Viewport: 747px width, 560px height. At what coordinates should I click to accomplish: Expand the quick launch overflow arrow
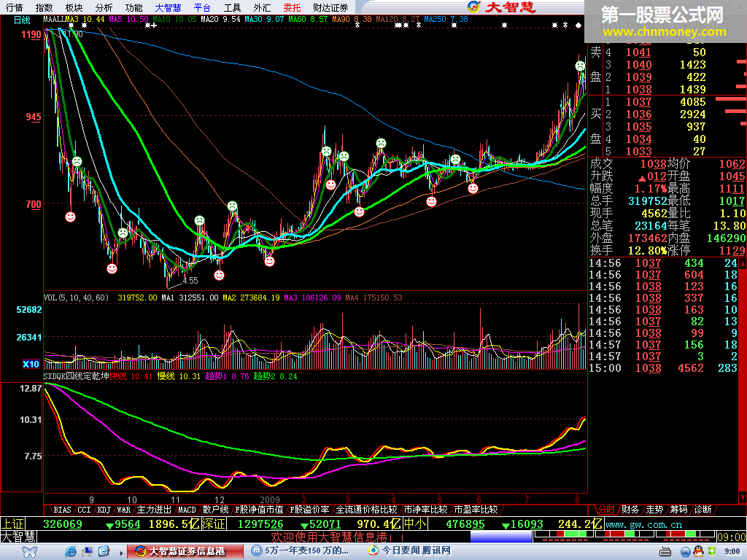[121, 553]
